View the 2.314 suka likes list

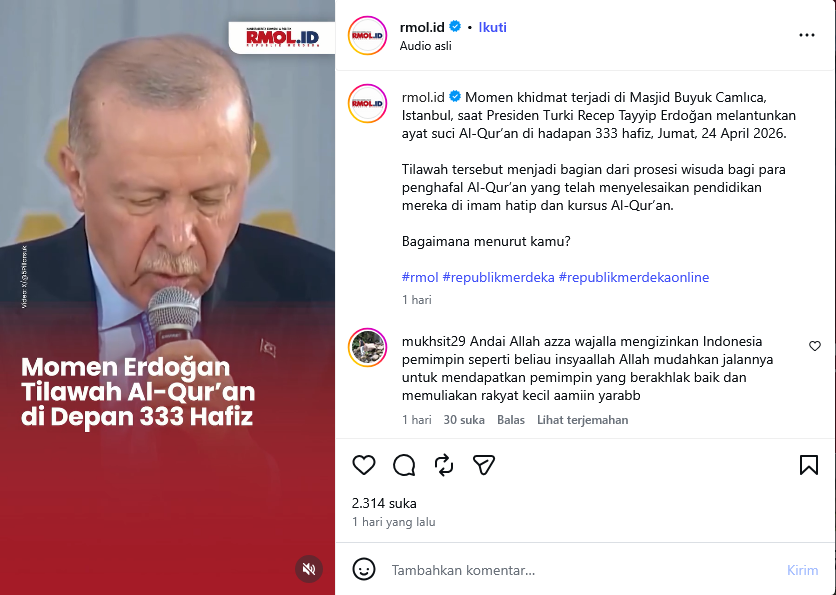coord(384,503)
